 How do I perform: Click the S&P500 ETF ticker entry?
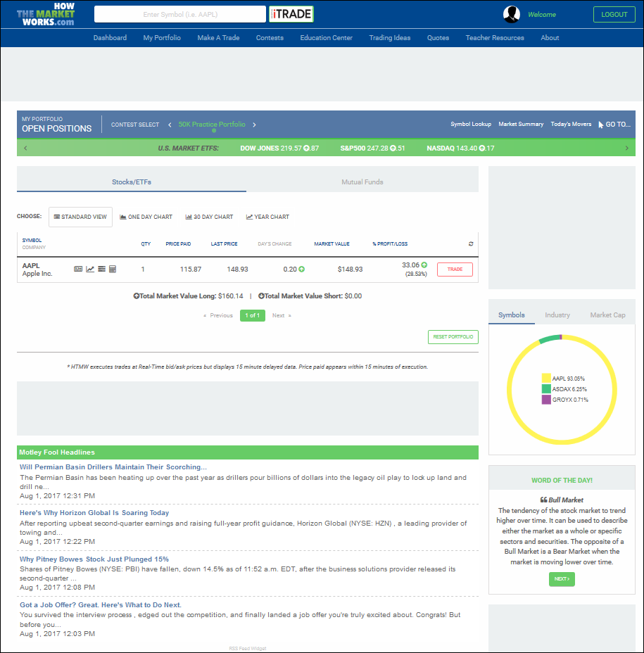click(372, 148)
